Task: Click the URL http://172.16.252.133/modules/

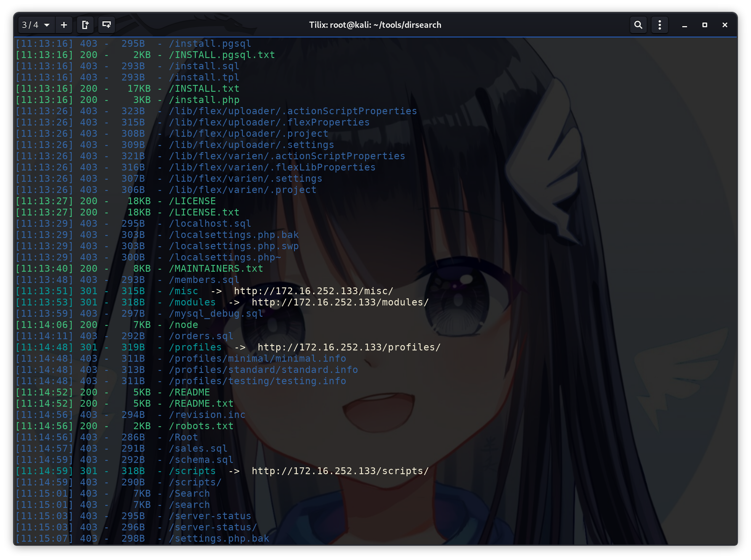Action: click(x=340, y=302)
